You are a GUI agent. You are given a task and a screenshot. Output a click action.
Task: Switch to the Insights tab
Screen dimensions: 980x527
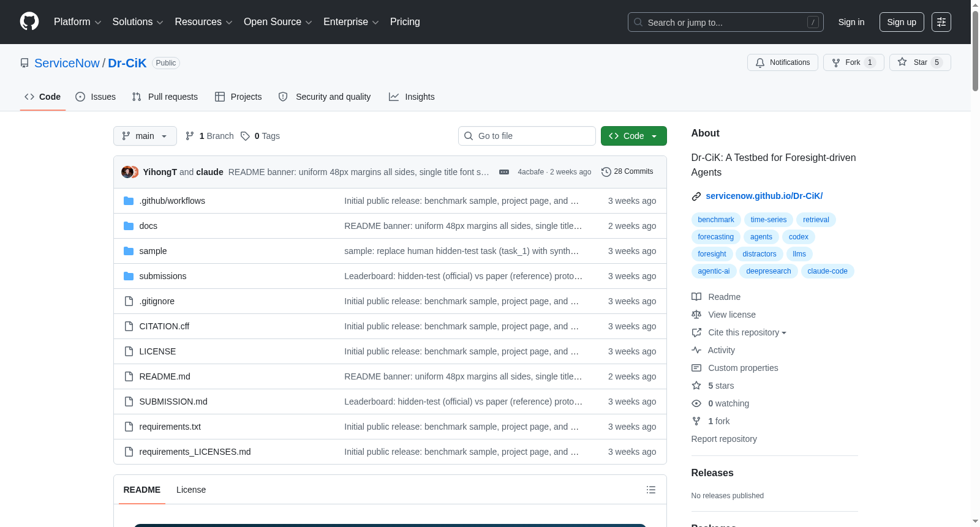point(412,97)
